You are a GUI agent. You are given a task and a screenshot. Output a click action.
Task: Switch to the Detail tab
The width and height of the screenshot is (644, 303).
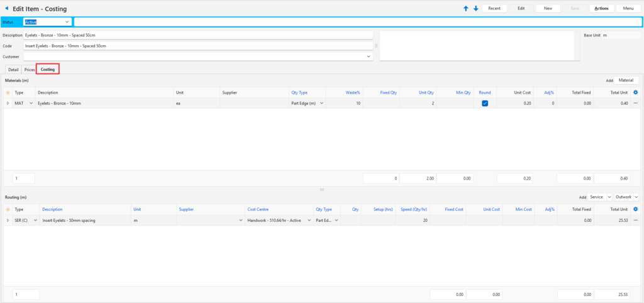click(13, 69)
